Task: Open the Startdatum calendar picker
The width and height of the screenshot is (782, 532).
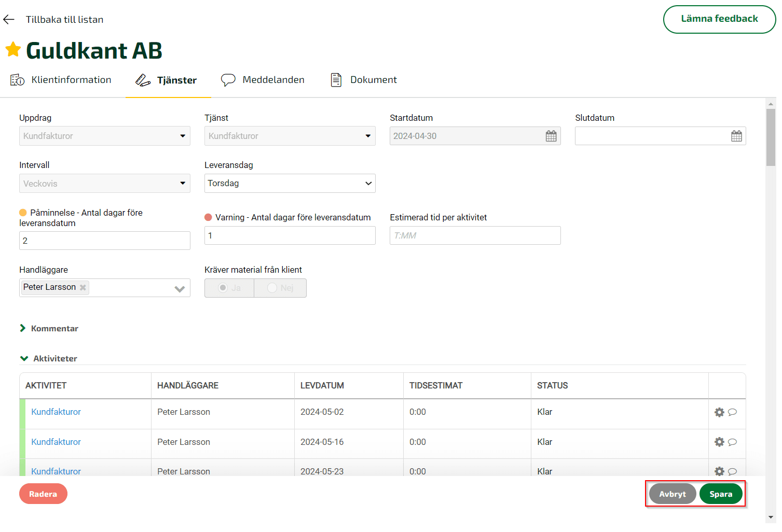Action: 551,136
